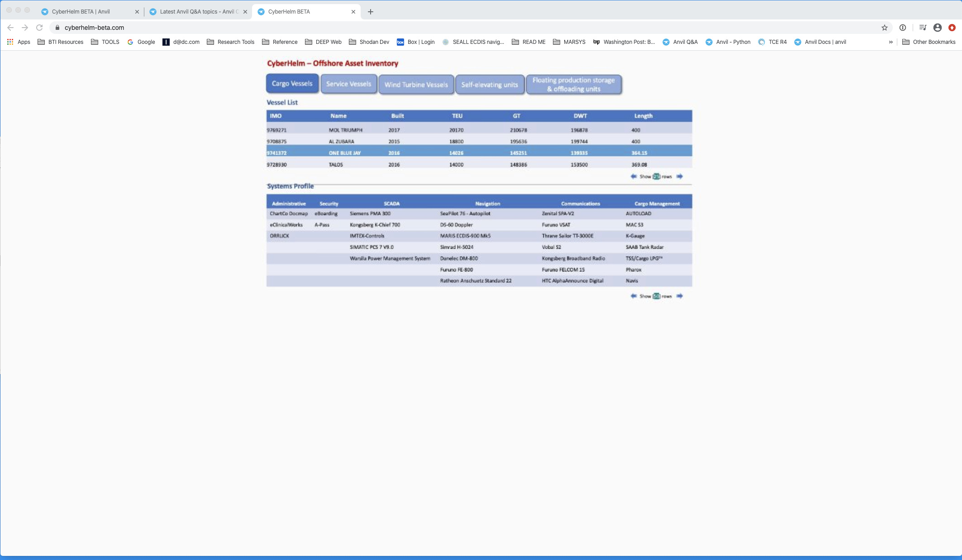Select the Self-elevating units tab
The image size is (962, 560).
click(x=490, y=85)
